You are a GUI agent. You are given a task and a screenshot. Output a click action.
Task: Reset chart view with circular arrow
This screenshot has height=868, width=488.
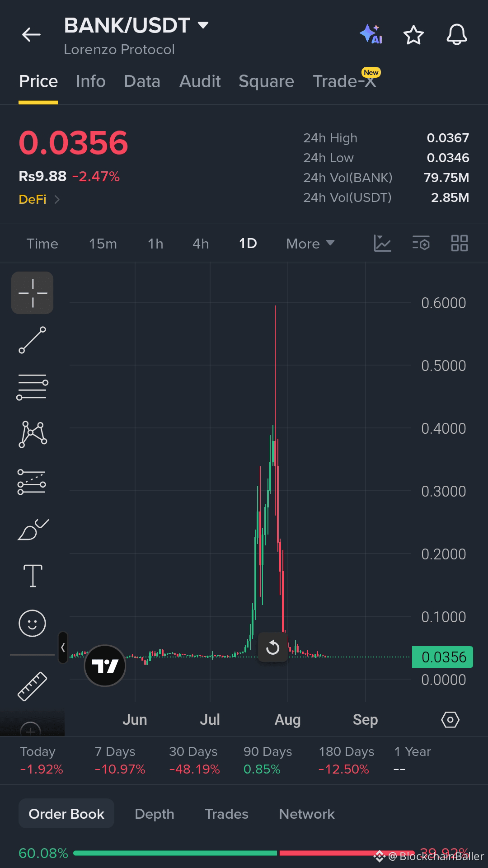point(273,647)
